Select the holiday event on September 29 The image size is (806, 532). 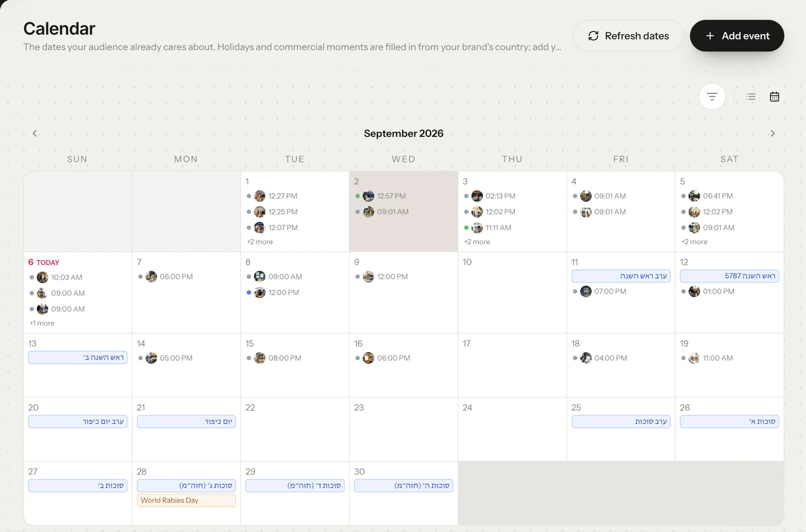coord(295,486)
